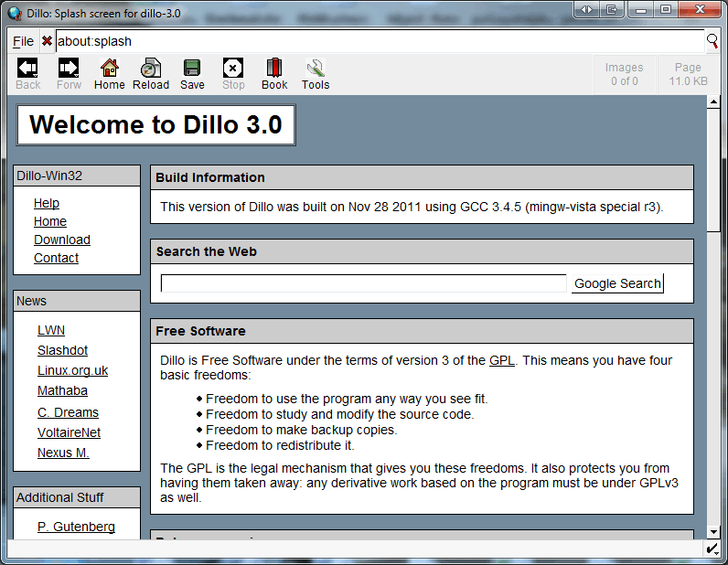Image resolution: width=728 pixels, height=565 pixels.
Task: Maximize the Dillo window
Action: coord(666,10)
